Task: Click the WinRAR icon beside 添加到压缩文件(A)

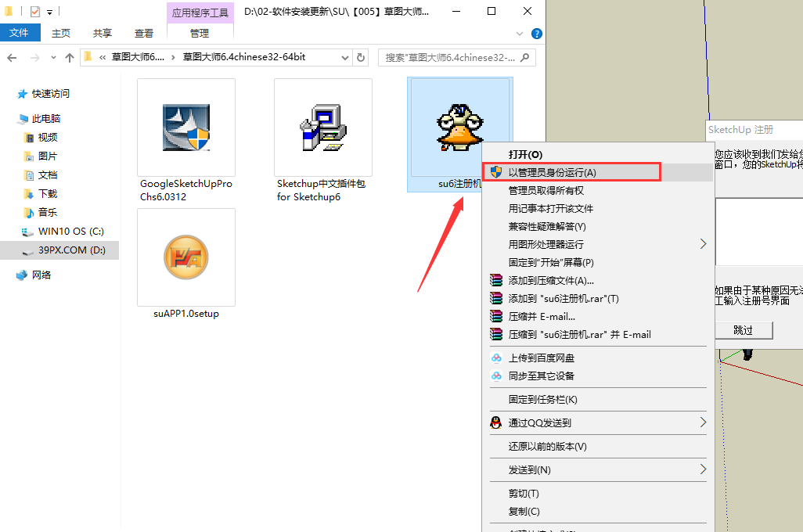Action: click(x=496, y=279)
